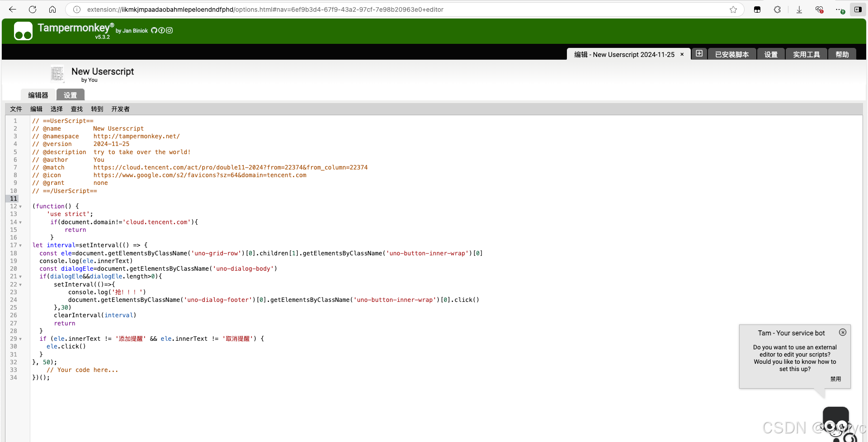Screen dimensions: 868x442
Task: Collapse the code fold at line 14
Action: (20, 222)
